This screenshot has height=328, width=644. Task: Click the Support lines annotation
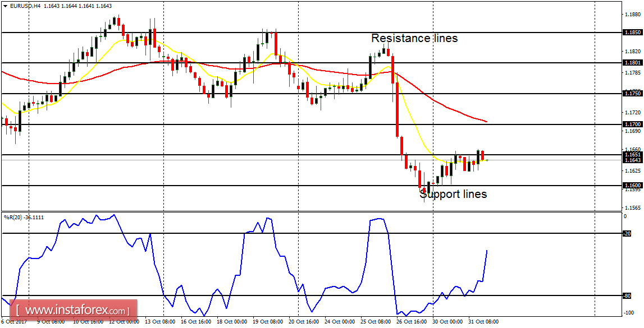(453, 195)
